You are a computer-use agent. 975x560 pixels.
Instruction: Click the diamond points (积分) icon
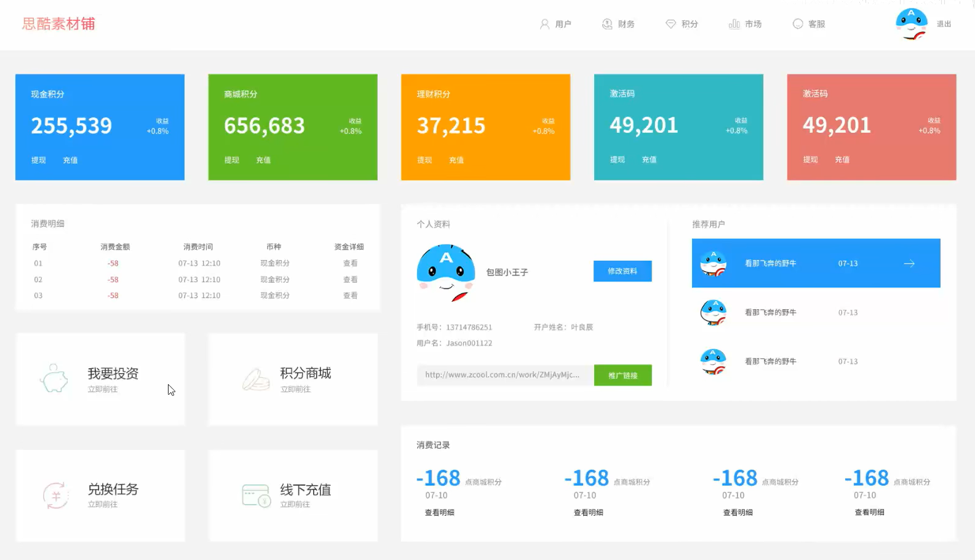click(x=671, y=24)
